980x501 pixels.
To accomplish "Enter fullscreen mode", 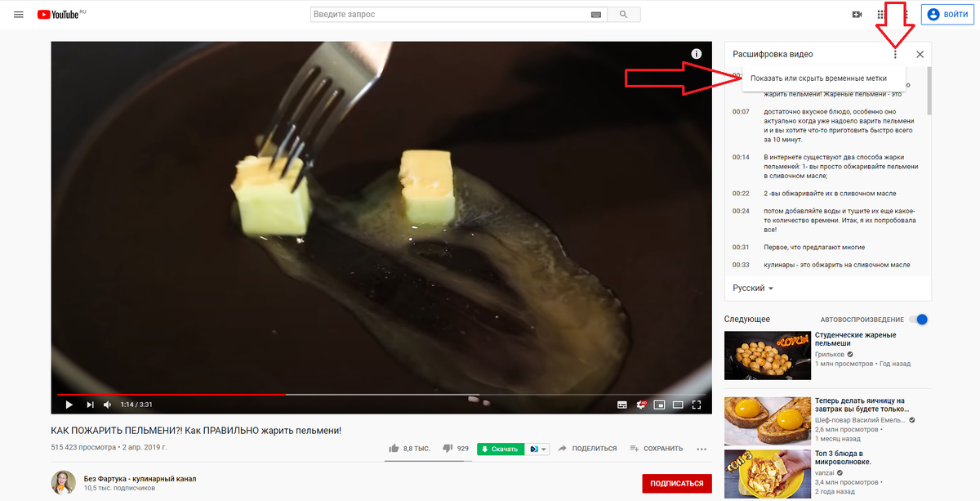I will tap(697, 405).
